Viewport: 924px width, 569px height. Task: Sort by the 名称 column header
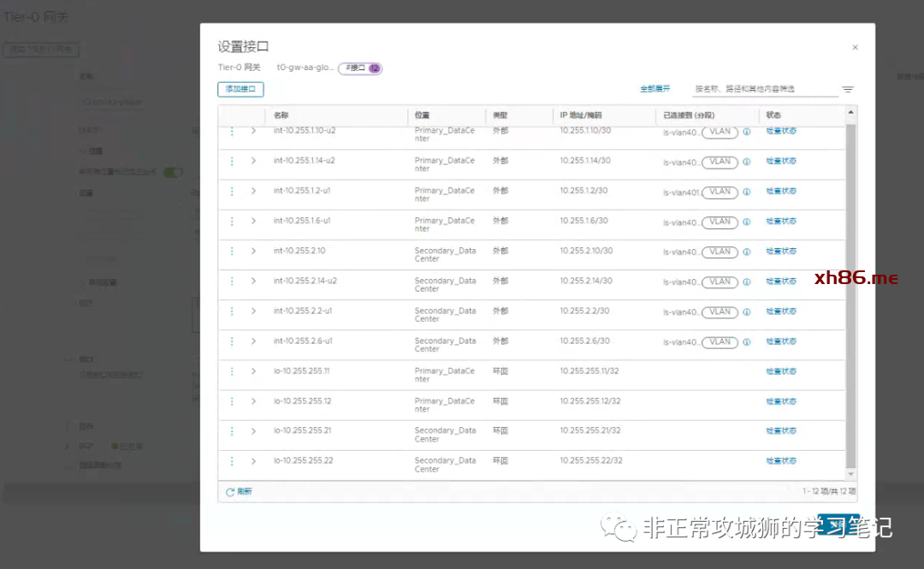coord(281,115)
